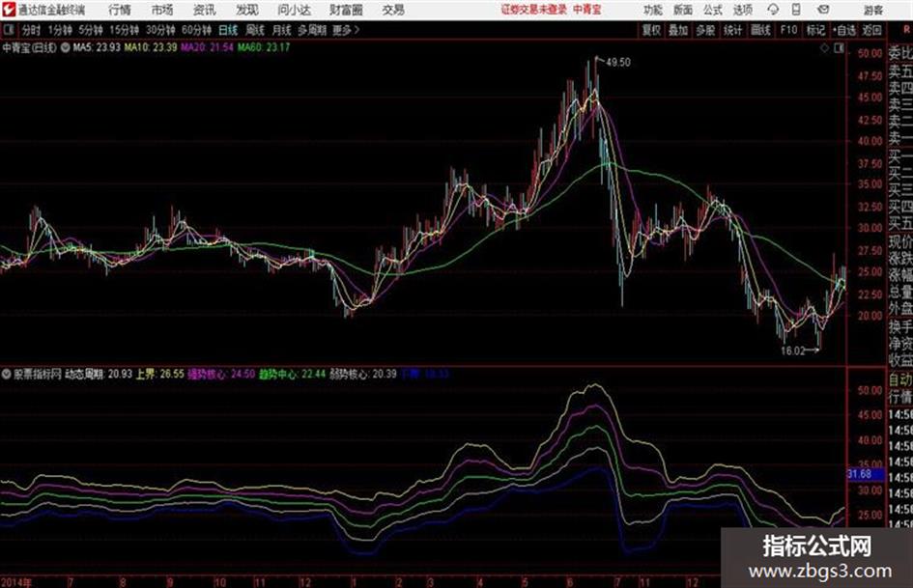Image resolution: width=913 pixels, height=588 pixels.
Task: Switch to 分时 chart tab
Action: tap(32, 30)
